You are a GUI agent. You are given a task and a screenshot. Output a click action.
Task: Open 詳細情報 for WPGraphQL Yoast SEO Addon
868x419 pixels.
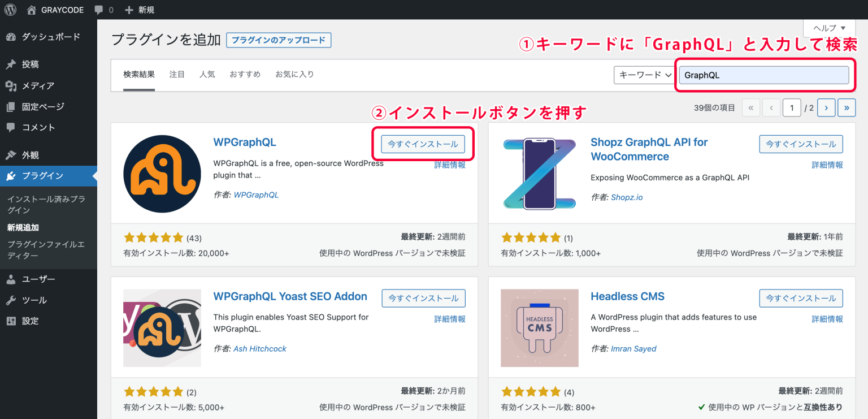point(450,319)
